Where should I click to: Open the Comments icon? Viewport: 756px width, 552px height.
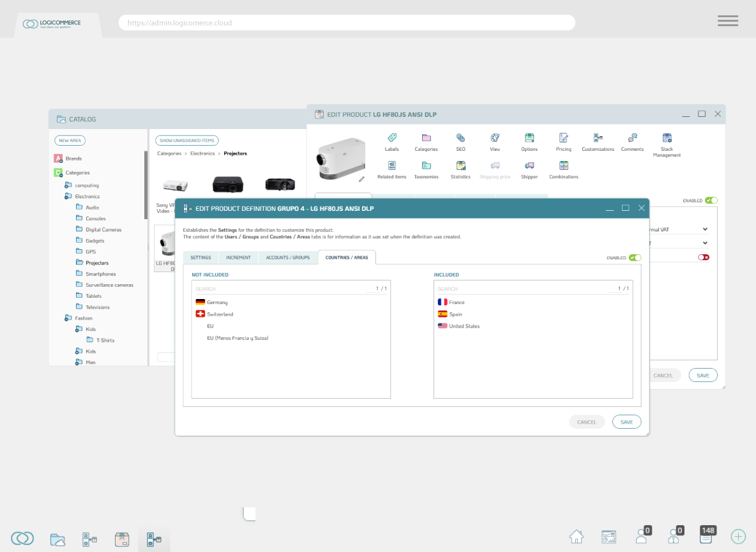coord(632,142)
